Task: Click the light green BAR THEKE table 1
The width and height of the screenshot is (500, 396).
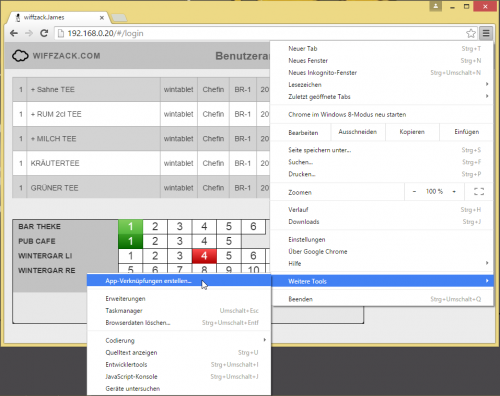Action: [131, 227]
